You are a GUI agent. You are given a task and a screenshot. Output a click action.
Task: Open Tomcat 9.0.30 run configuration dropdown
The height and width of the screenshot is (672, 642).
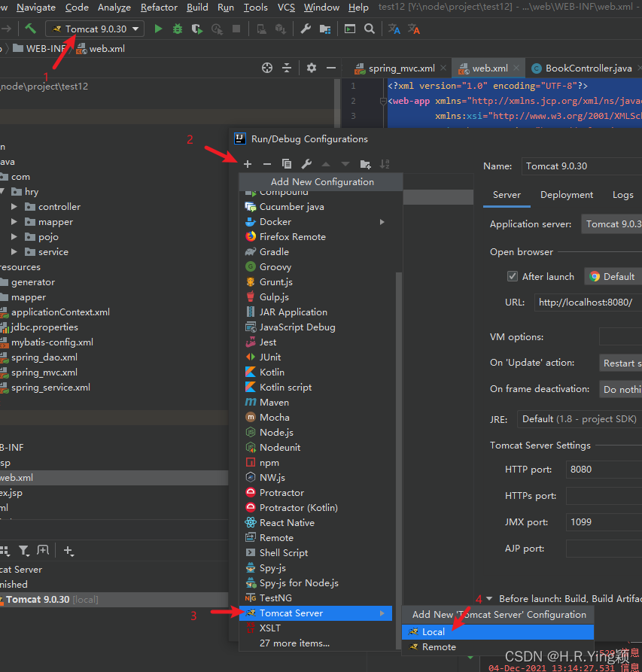click(95, 29)
